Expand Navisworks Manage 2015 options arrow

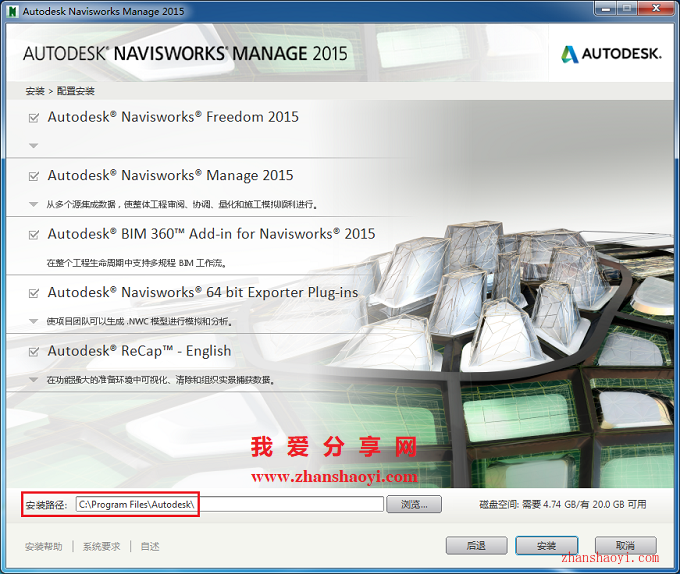click(33, 204)
